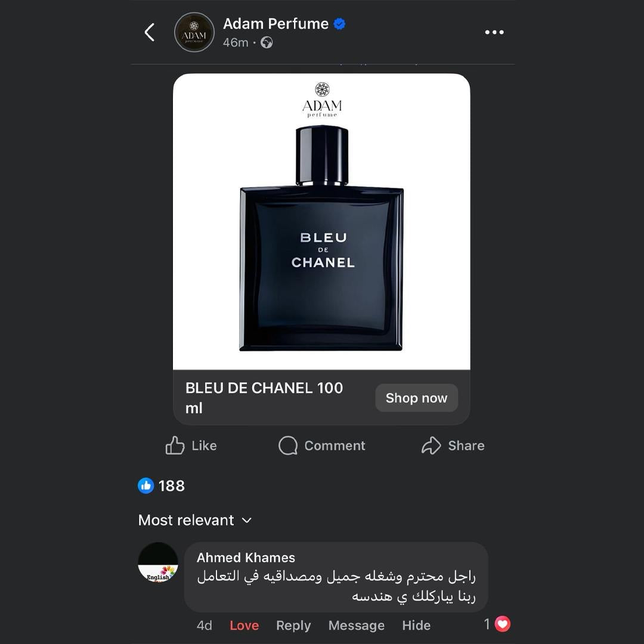This screenshot has width=644, height=644.
Task: Open the Adam Perfume page name
Action: point(275,24)
